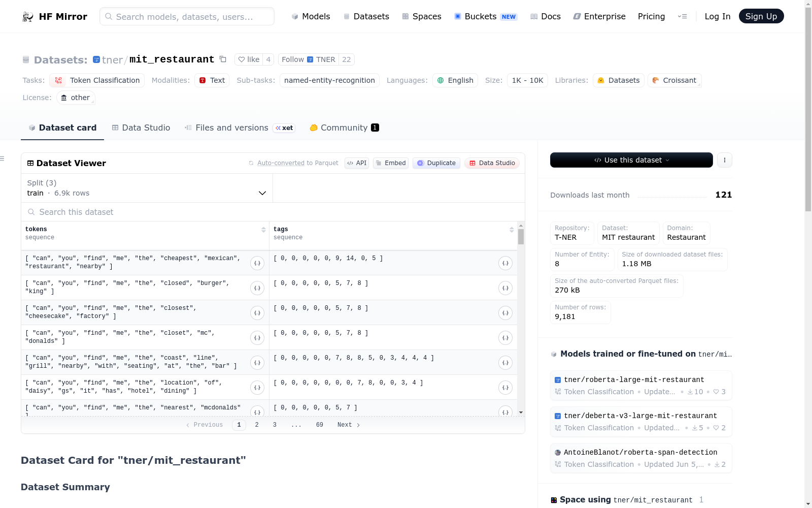812x508 pixels.
Task: Go to Datasets in the top navigation
Action: pyautogui.click(x=366, y=16)
